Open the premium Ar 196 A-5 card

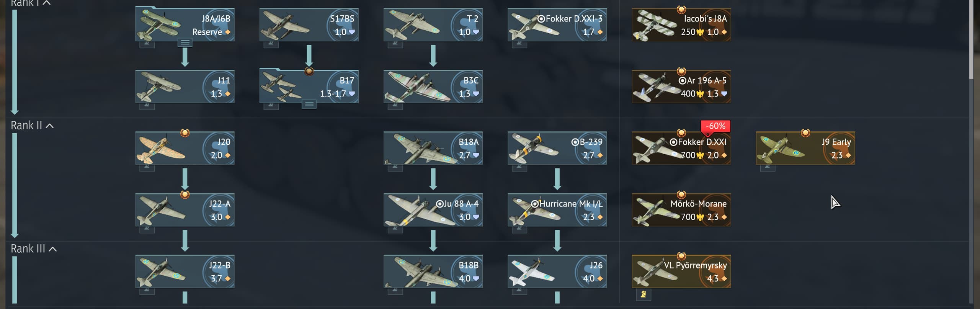point(681,87)
